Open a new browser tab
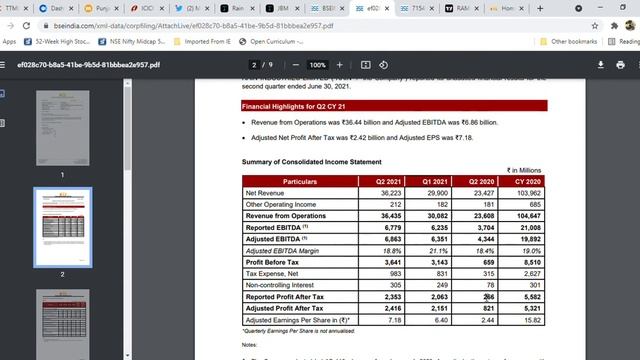 tap(540, 8)
